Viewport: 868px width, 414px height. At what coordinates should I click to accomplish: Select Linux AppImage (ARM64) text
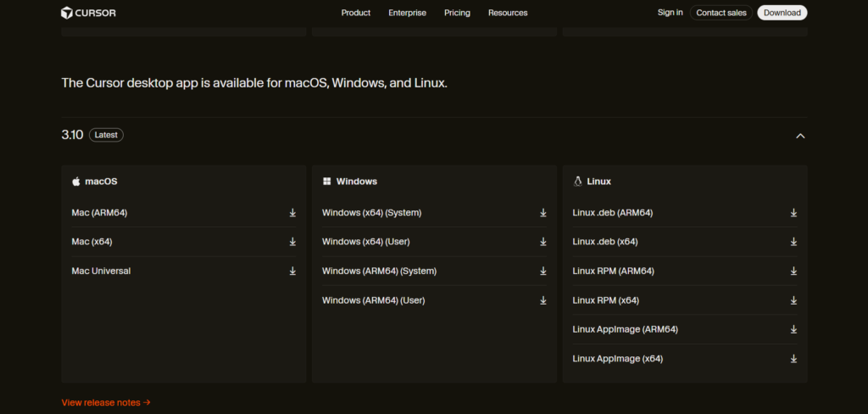coord(626,329)
